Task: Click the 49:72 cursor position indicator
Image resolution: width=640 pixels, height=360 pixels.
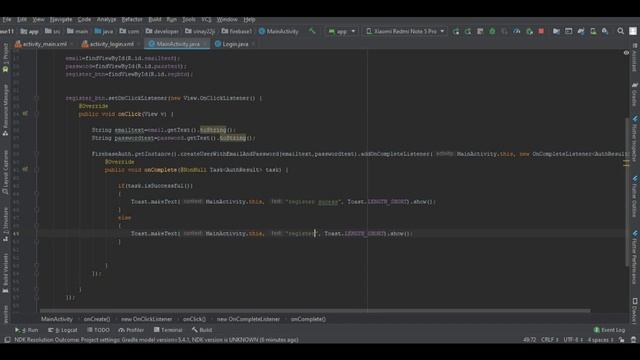Action: (529, 340)
